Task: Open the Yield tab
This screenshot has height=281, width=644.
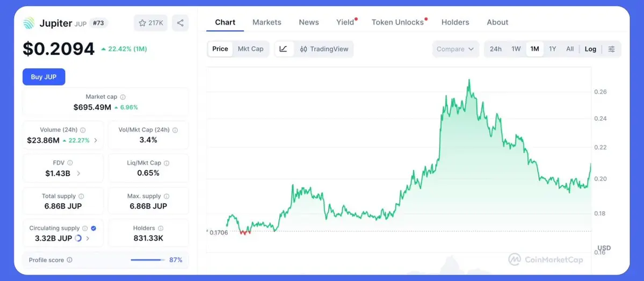Action: tap(345, 22)
